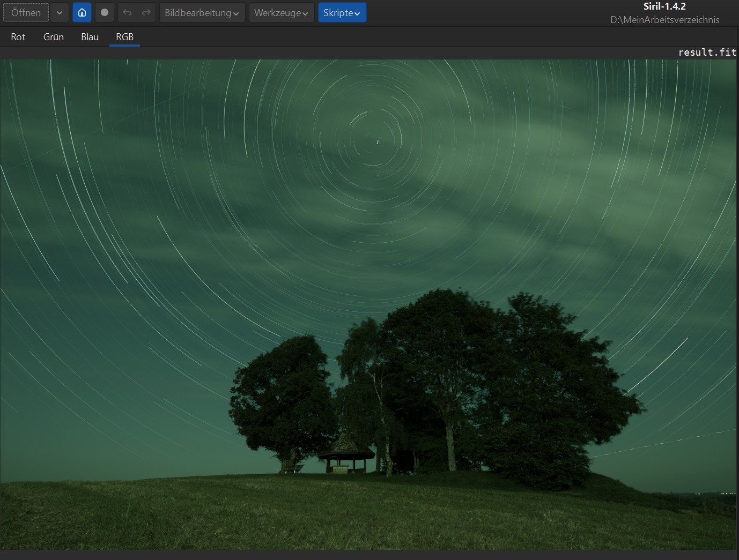Viewport: 739px width, 560px height.
Task: Expand the recent files arrow beside Öffnen
Action: (x=60, y=12)
